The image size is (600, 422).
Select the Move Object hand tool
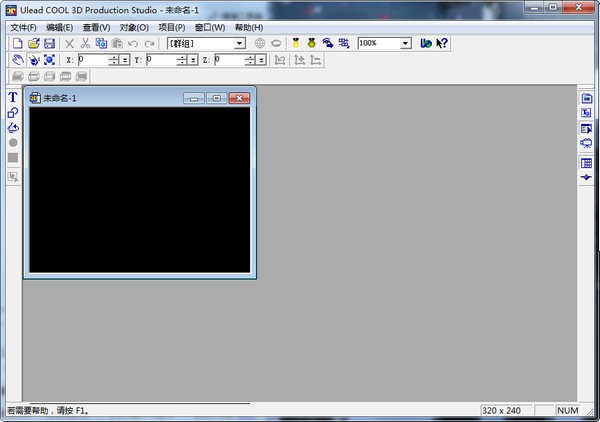pyautogui.click(x=17, y=60)
